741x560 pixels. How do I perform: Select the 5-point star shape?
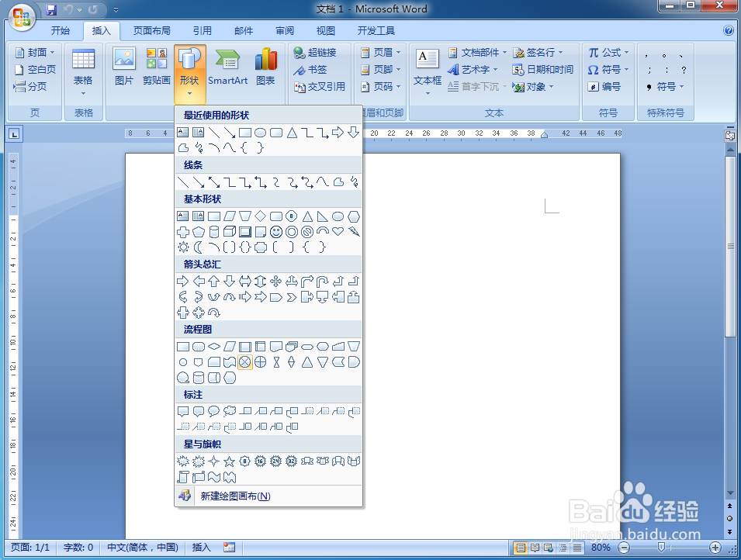(x=229, y=461)
